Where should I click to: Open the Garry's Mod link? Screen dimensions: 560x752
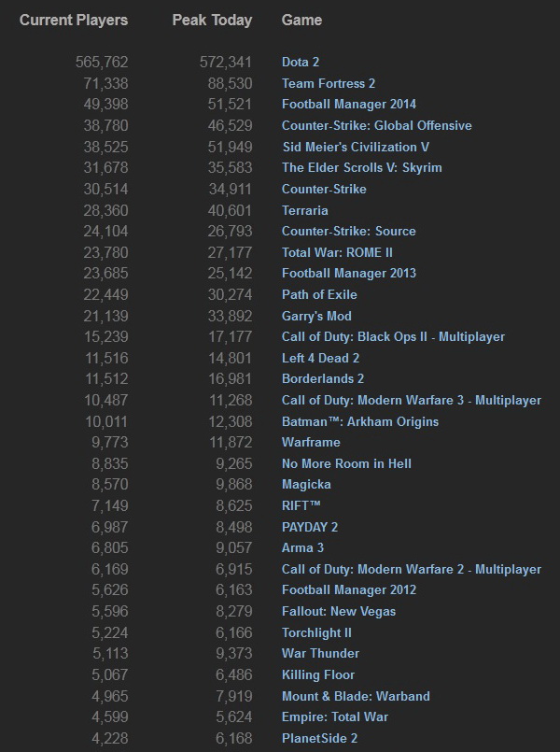(x=316, y=316)
